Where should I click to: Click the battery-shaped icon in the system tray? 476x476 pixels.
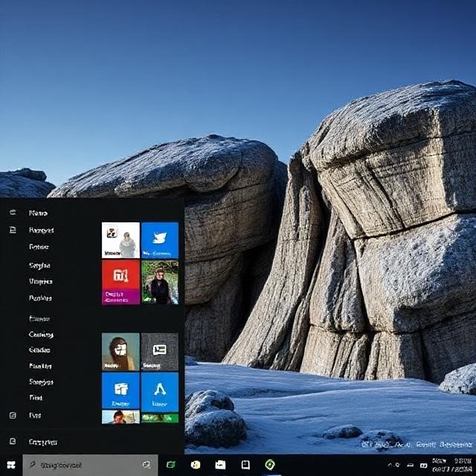point(411,465)
